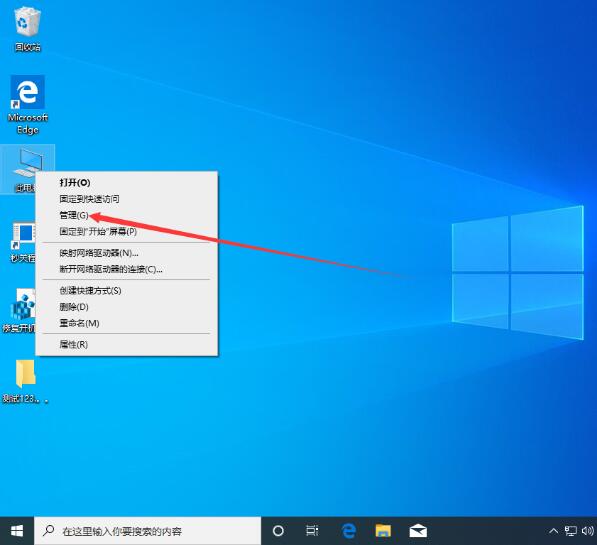Choose 固定到"开始"屏幕(P) menu entry

[126, 231]
